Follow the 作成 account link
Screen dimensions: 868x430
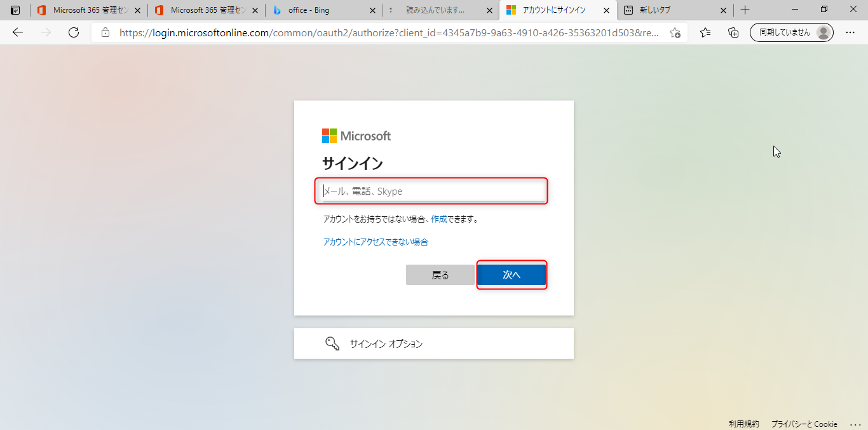coord(439,219)
